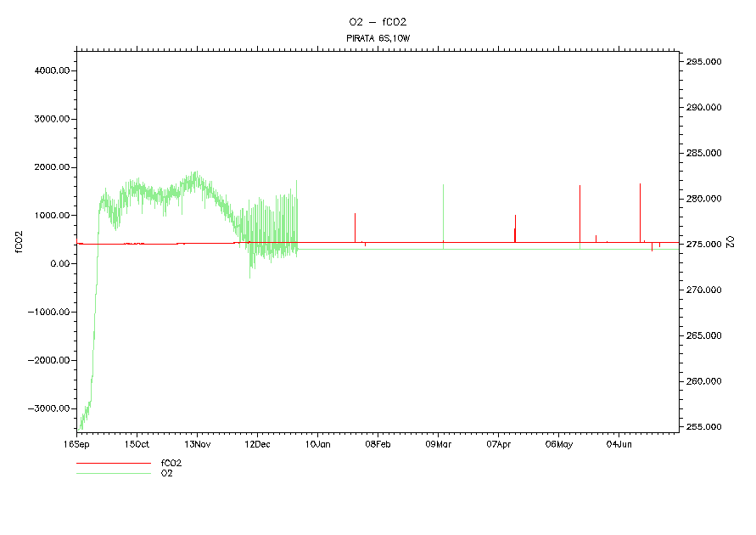Select the 04Jun date tick label

(619, 444)
